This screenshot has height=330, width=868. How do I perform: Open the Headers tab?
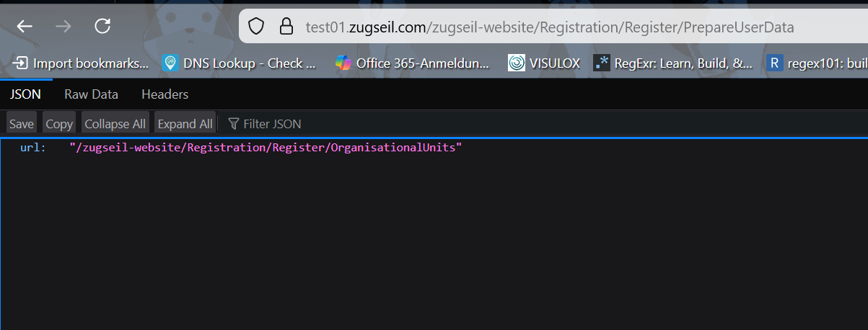pos(165,94)
